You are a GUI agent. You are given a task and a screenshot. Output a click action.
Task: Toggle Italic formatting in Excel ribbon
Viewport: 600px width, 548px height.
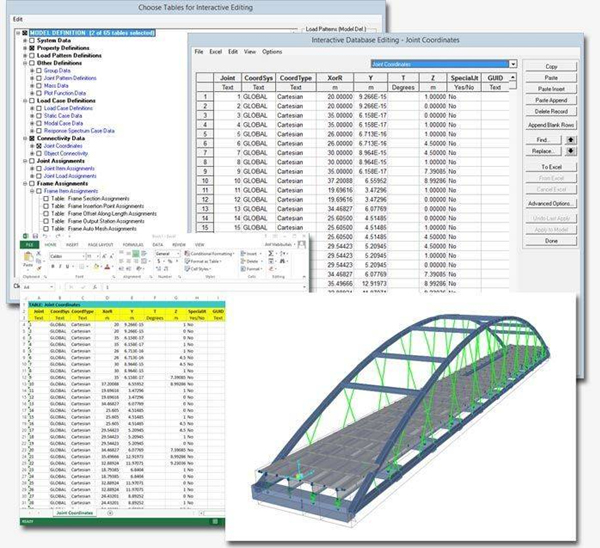pos(60,266)
